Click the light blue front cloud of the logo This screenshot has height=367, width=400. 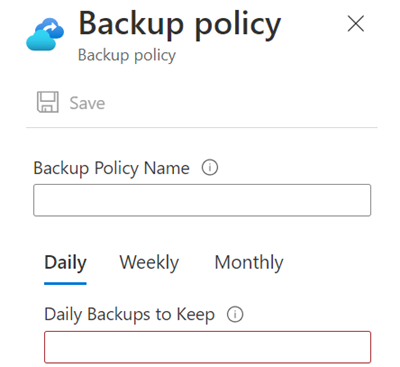(x=41, y=41)
